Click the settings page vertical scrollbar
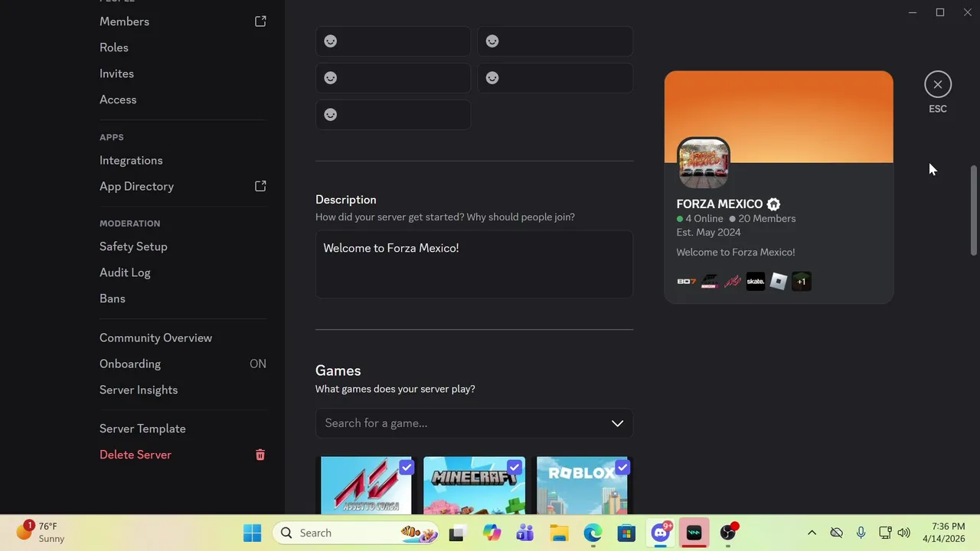The height and width of the screenshot is (551, 980). tap(974, 210)
